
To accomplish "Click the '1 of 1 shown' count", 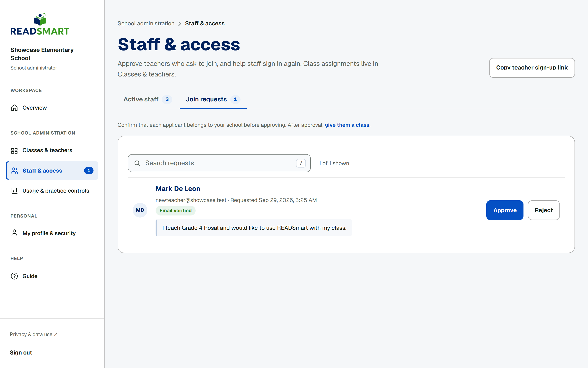I will click(334, 163).
